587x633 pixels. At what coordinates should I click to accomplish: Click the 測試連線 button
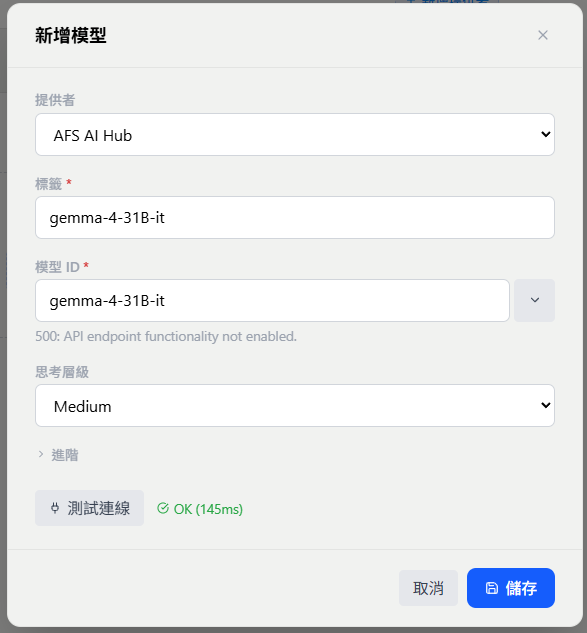[89, 508]
